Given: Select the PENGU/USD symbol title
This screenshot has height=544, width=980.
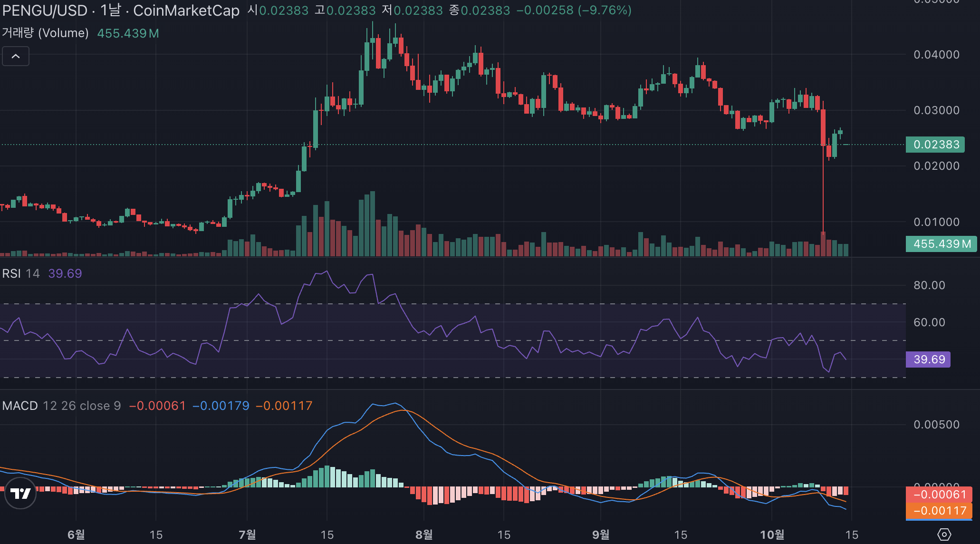Looking at the screenshot, I should click(45, 10).
